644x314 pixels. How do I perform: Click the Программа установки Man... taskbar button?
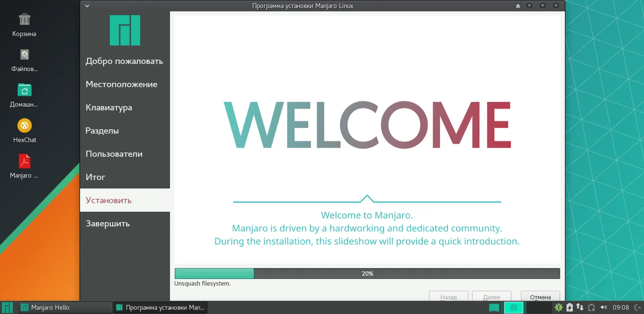click(x=160, y=307)
